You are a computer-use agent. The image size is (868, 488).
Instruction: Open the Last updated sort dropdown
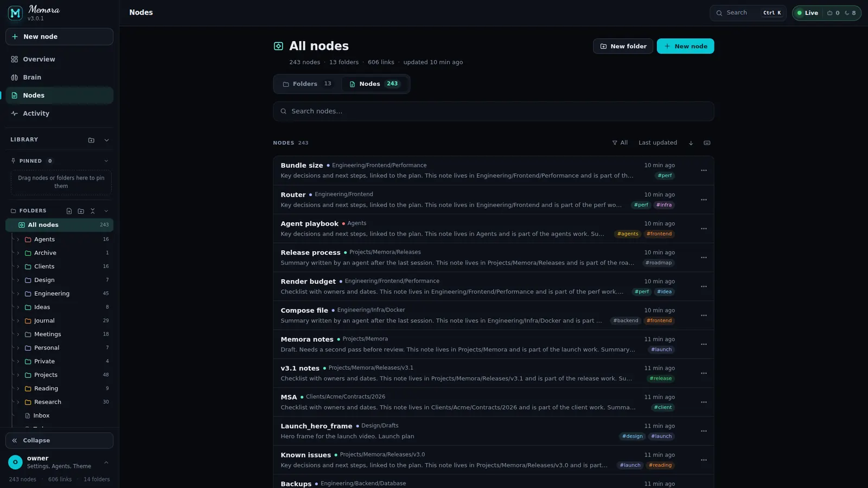tap(658, 143)
